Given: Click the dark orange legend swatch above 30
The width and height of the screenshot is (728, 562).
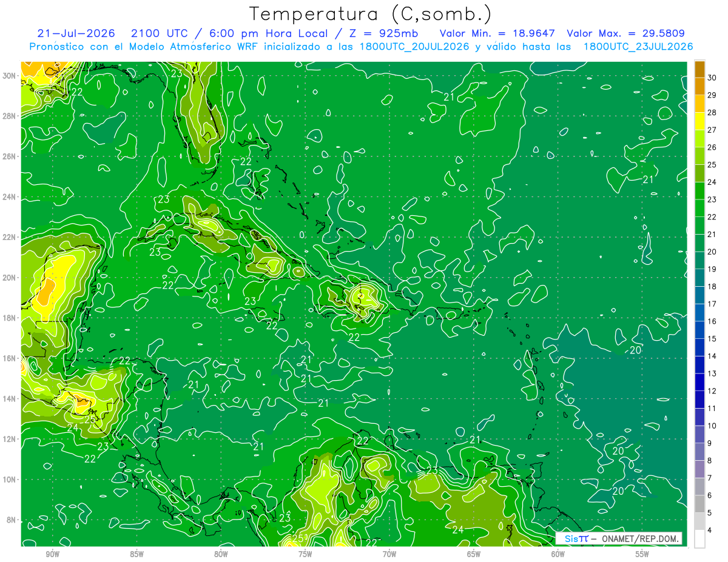Looking at the screenshot, I should coord(699,69).
